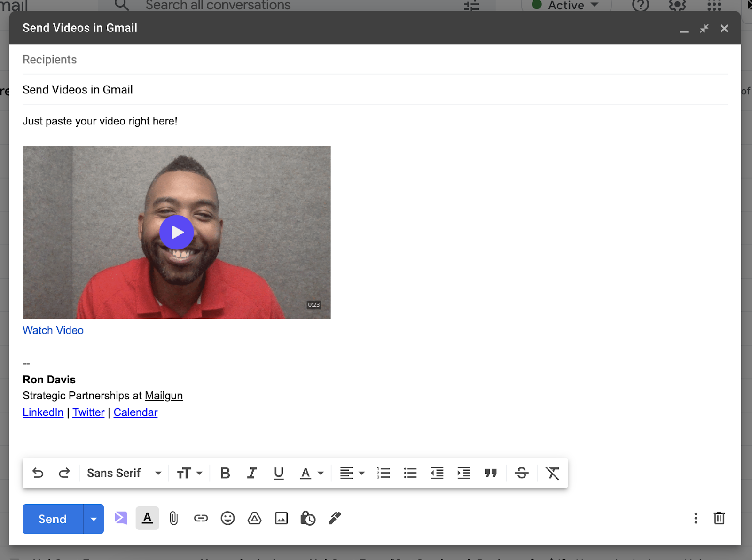752x560 pixels.
Task: Discard the draft
Action: tap(719, 518)
